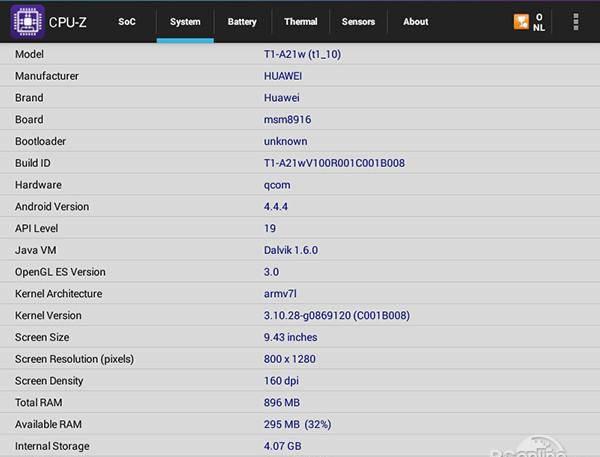The height and width of the screenshot is (457, 600).
Task: Select board value msm8916
Action: [287, 120]
